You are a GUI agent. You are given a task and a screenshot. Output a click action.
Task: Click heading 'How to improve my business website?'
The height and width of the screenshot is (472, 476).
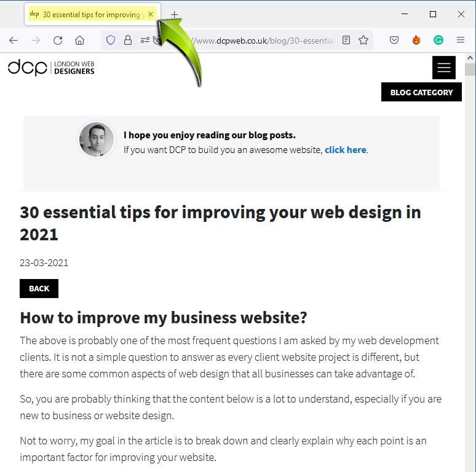[164, 318]
